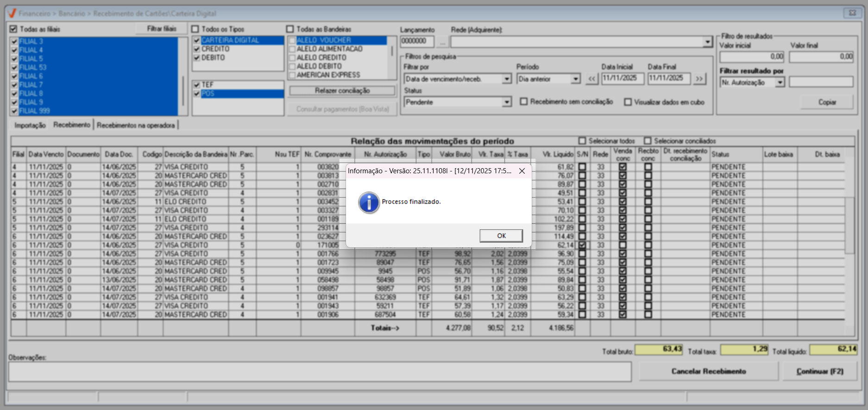Enable the Todos os Tipos checkbox
This screenshot has height=410, width=868.
(x=195, y=29)
